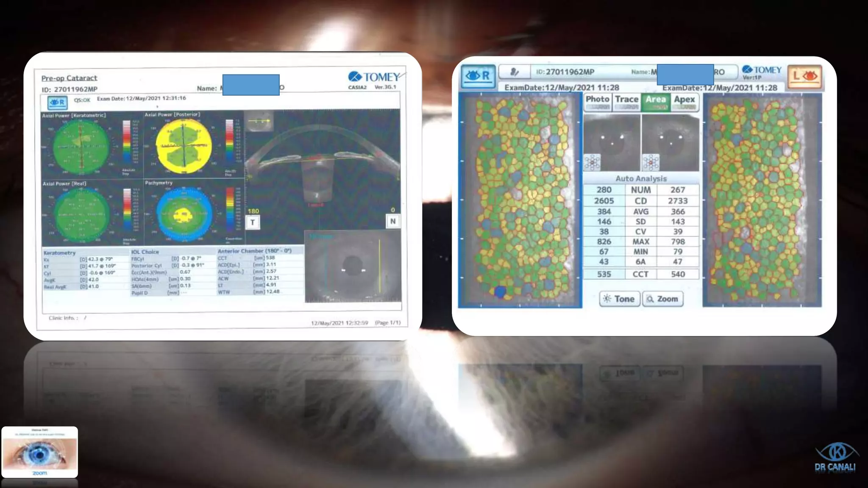Click the hexagon pattern icon on left pupil image
The image size is (868, 488).
point(592,162)
